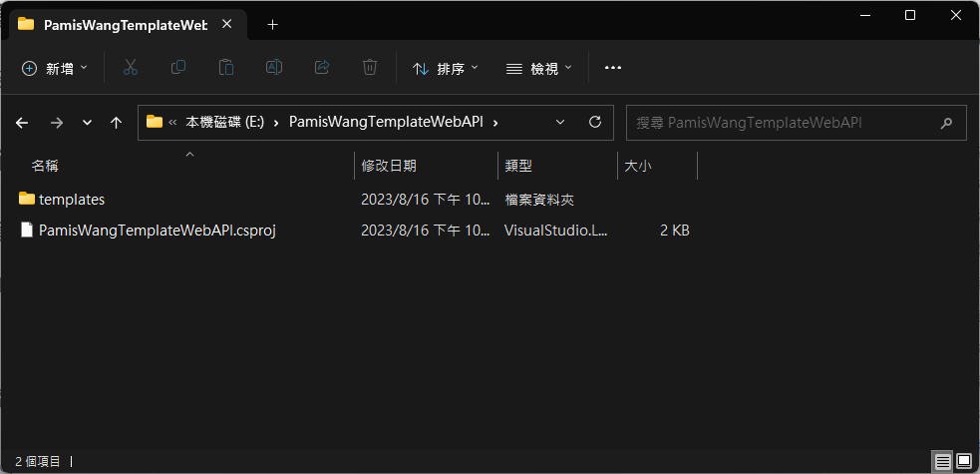Viewport: 980px width, 474px height.
Task: Click the Rename icon in toolbar
Action: tap(274, 68)
